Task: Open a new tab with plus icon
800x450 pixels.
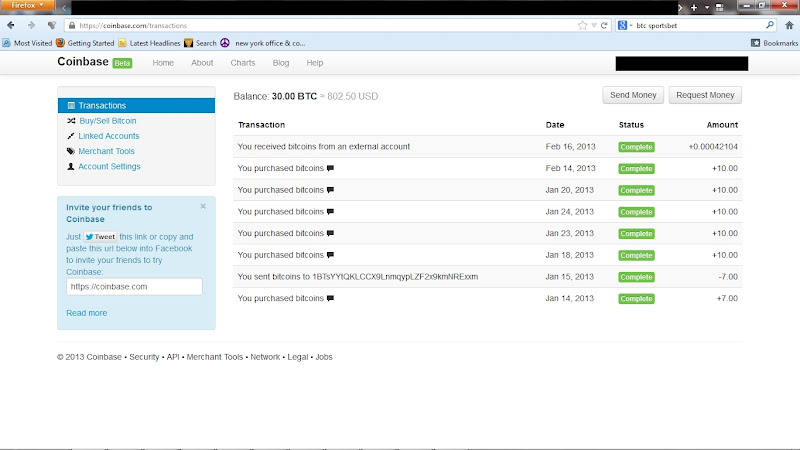Action: point(694,7)
